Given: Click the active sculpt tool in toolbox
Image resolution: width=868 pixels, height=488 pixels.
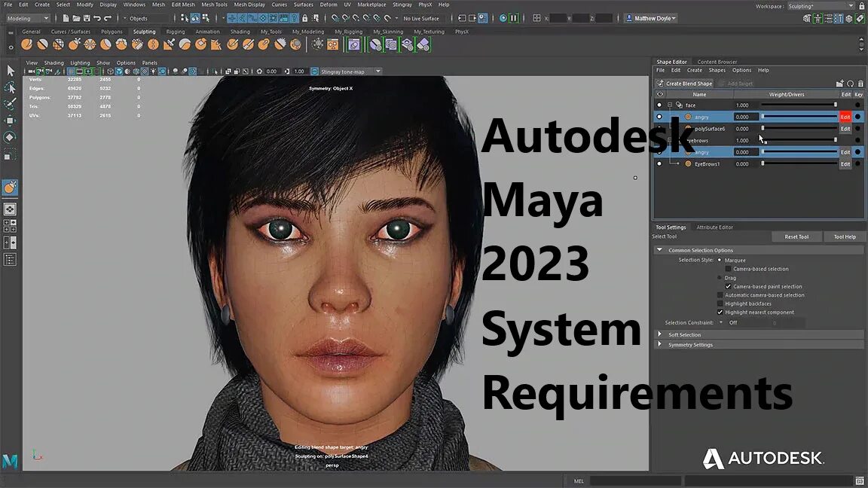Looking at the screenshot, I should 10,188.
